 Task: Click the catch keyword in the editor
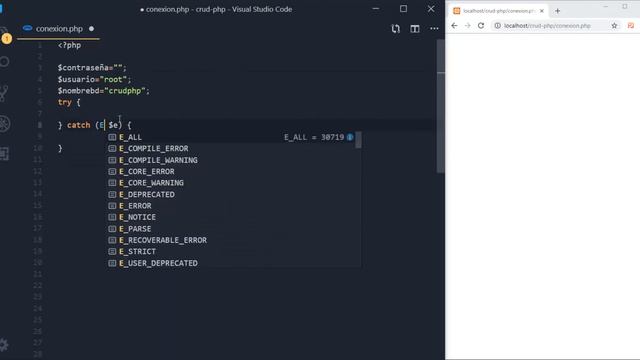(78, 125)
